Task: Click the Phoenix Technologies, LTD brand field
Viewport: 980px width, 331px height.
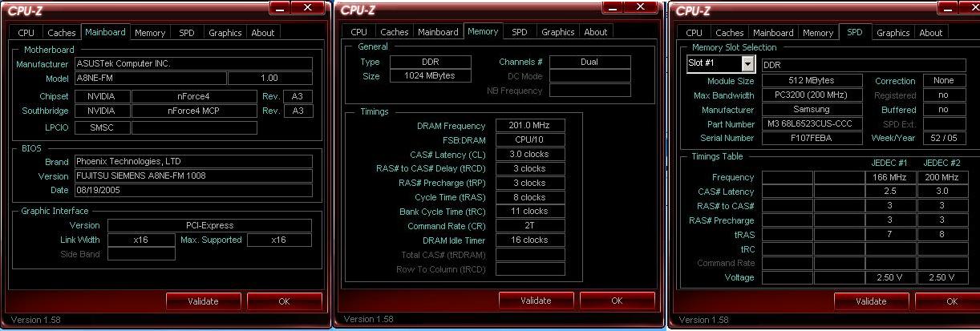Action: click(193, 161)
